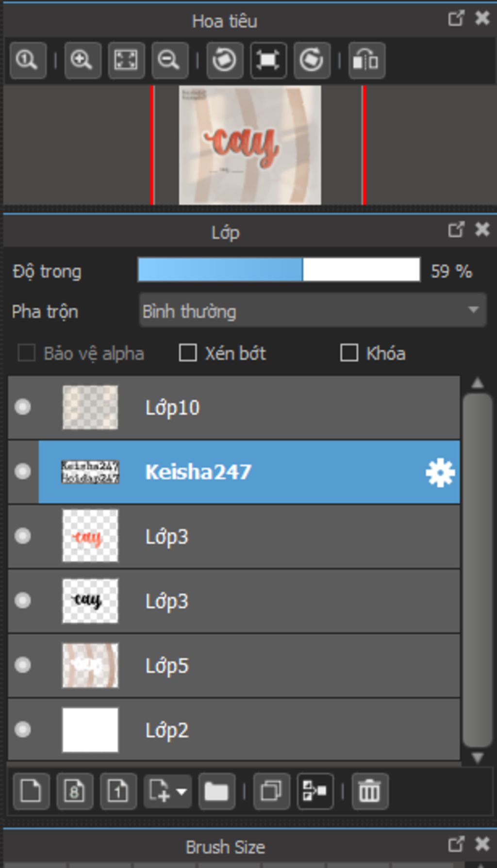497x868 pixels.
Task: Fit the canvas to the window
Action: (x=126, y=60)
